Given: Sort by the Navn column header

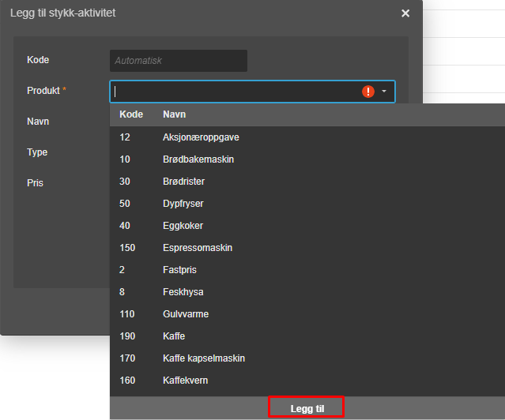Looking at the screenshot, I should point(174,114).
